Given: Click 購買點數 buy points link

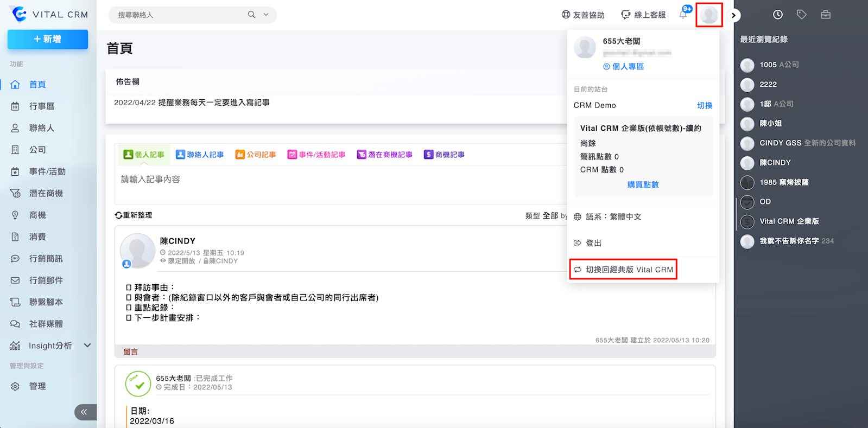Looking at the screenshot, I should pos(643,185).
